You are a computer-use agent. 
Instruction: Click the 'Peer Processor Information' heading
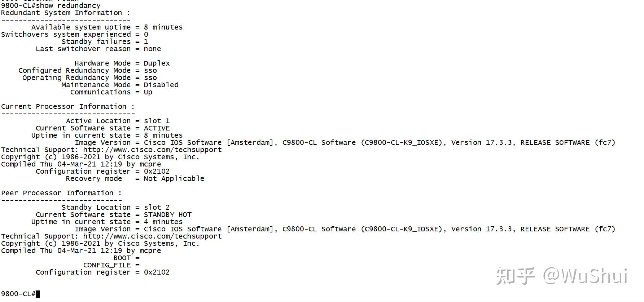pos(61,193)
